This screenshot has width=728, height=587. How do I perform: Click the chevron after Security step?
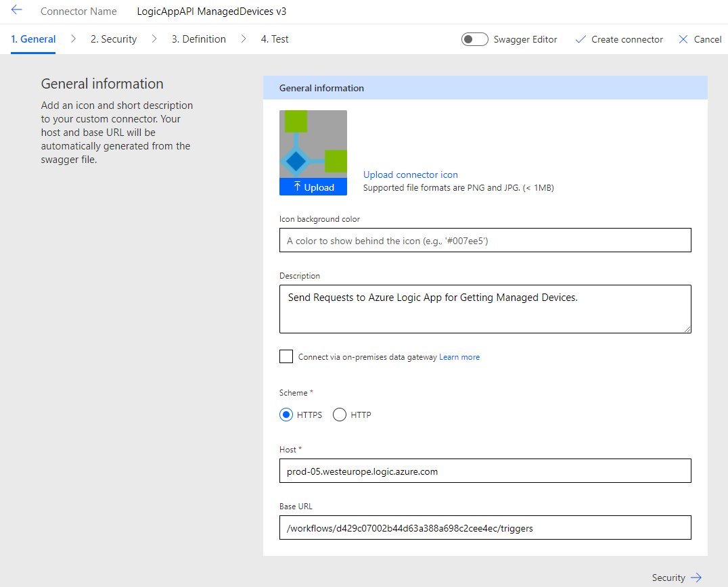point(155,39)
